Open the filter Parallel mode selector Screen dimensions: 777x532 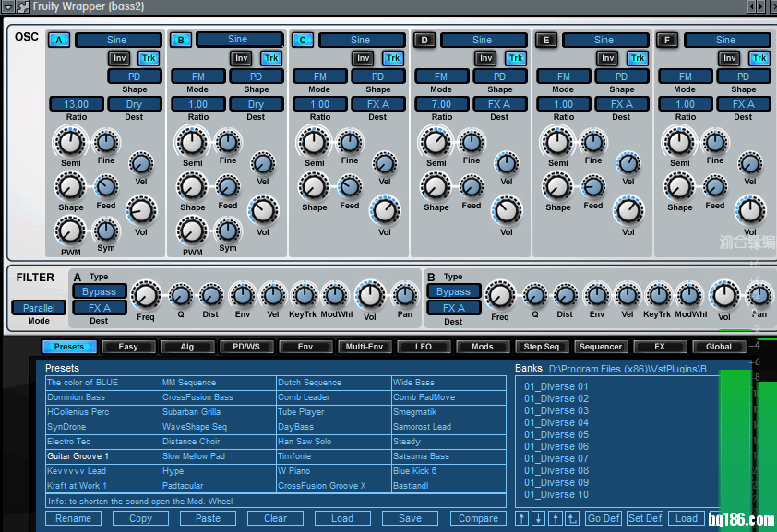tap(39, 308)
